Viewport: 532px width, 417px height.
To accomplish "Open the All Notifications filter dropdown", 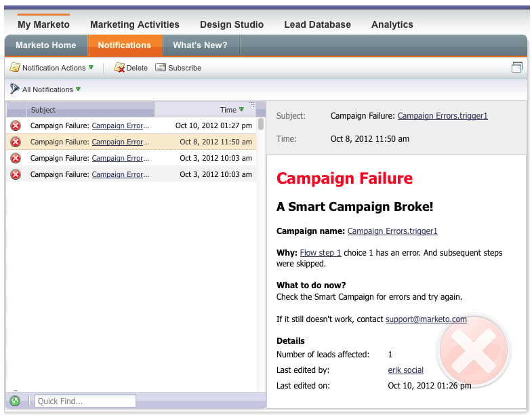I will 79,89.
